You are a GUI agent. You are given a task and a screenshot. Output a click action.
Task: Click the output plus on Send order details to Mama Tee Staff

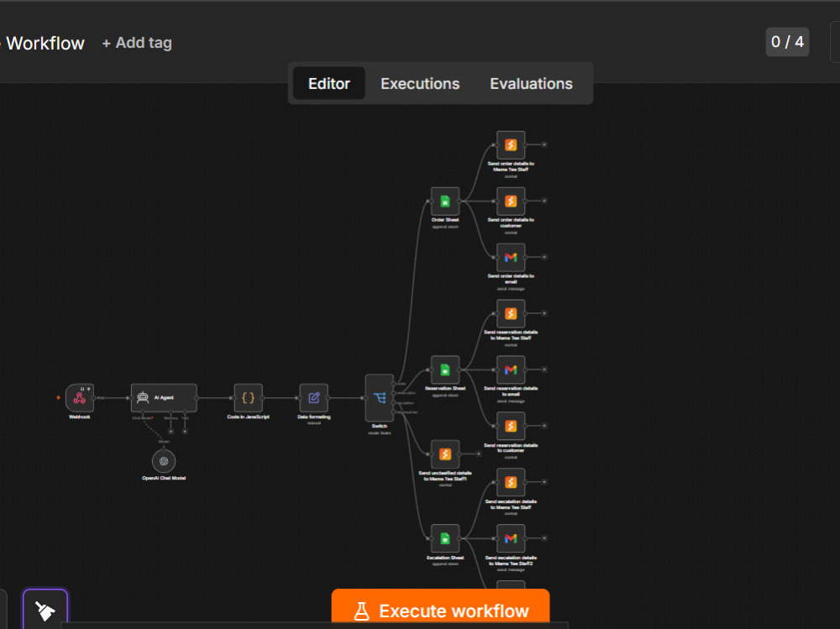tap(544, 144)
